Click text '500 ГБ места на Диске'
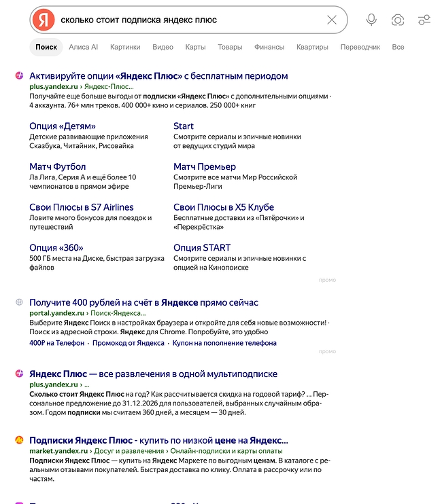 pos(66,258)
